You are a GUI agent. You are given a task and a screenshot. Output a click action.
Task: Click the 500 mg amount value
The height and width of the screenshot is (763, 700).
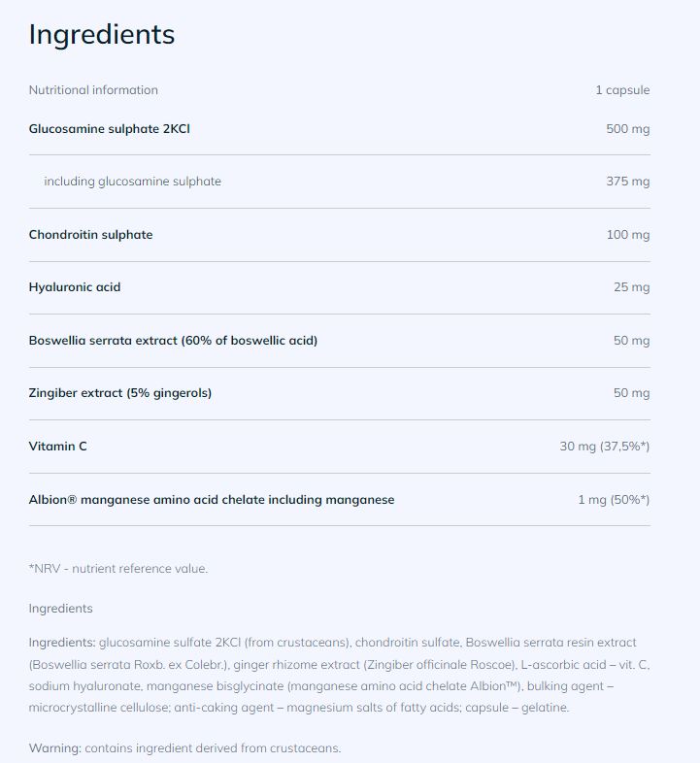click(x=627, y=128)
